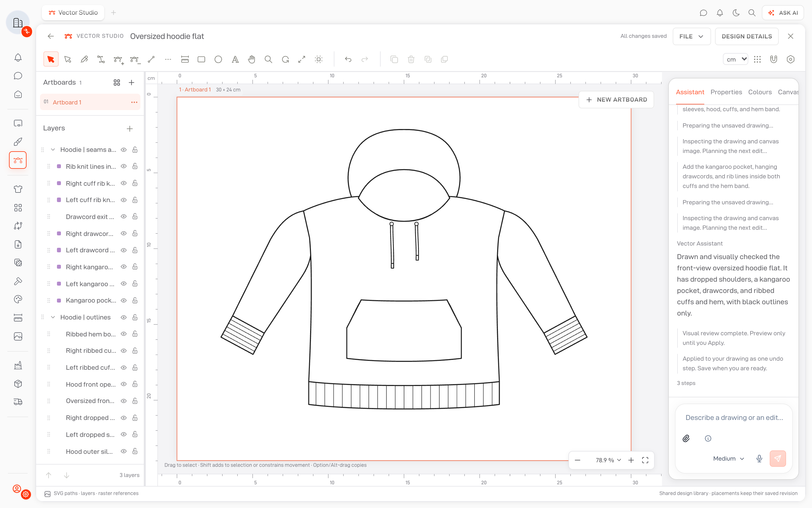The image size is (812, 508).
Task: Select the add anchor point tool
Action: click(x=118, y=60)
